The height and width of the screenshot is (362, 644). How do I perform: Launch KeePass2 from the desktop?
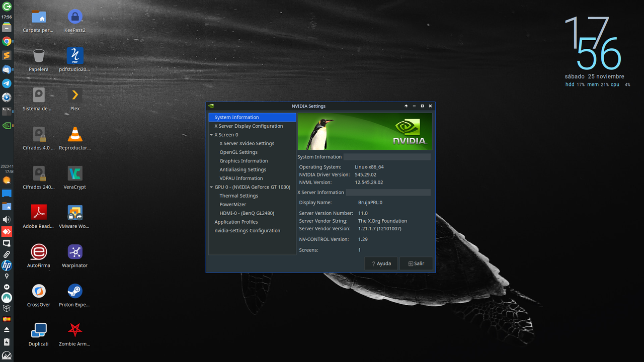click(75, 17)
